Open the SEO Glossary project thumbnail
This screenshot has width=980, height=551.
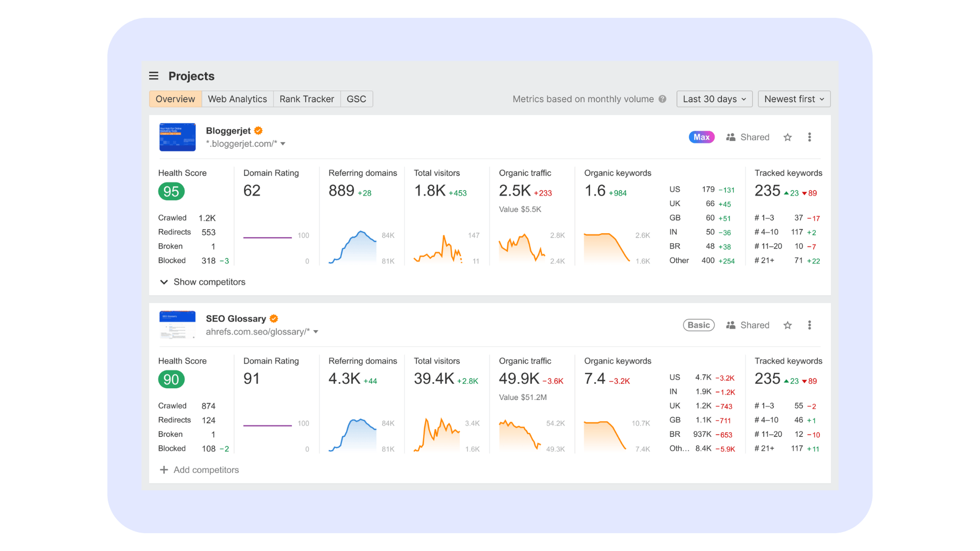pos(177,325)
